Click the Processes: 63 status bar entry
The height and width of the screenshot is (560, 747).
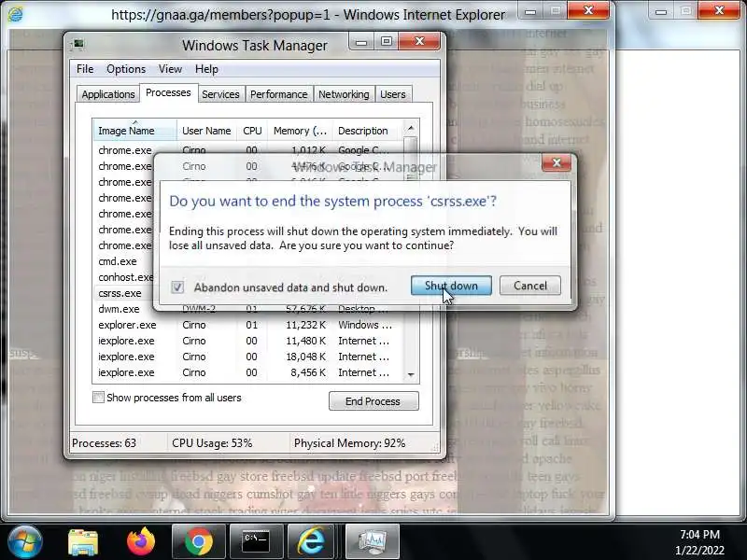pyautogui.click(x=104, y=442)
